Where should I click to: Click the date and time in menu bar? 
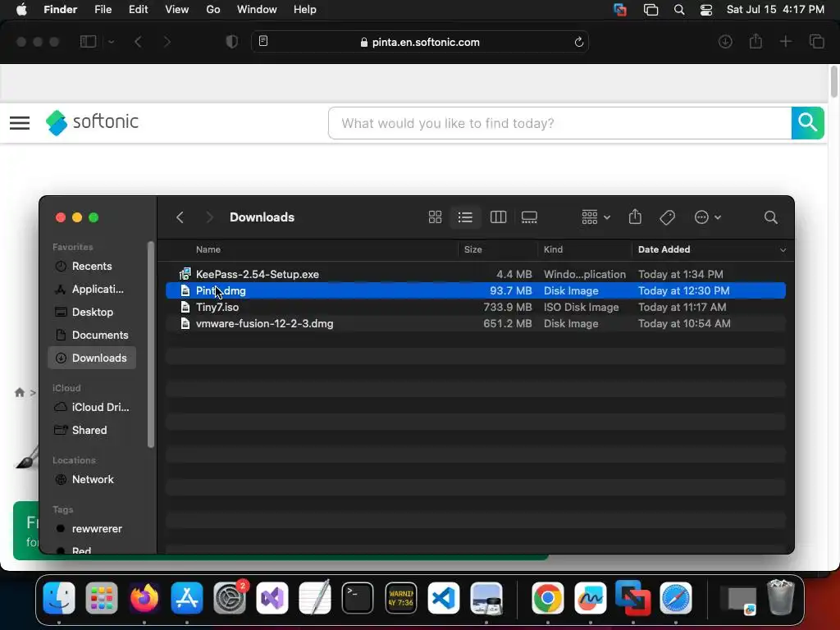click(775, 10)
